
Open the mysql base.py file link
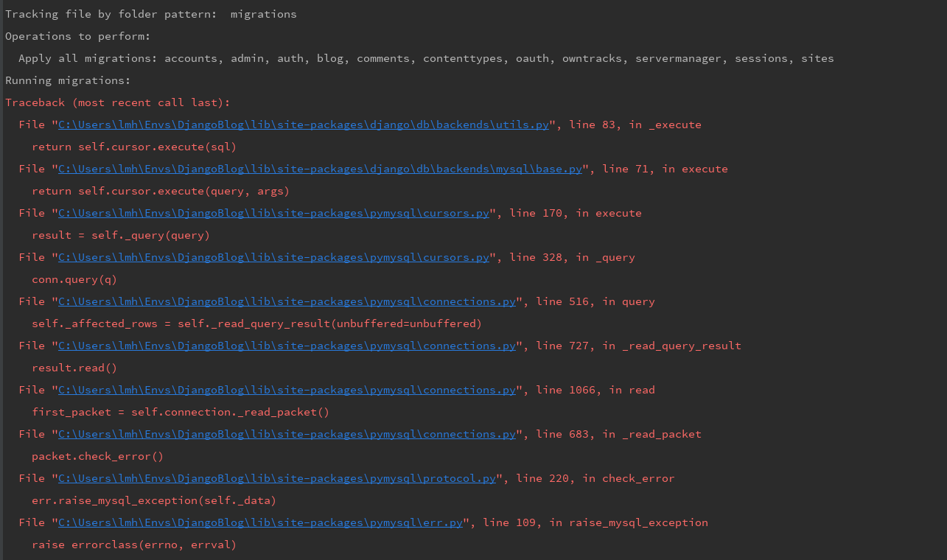[x=321, y=169]
